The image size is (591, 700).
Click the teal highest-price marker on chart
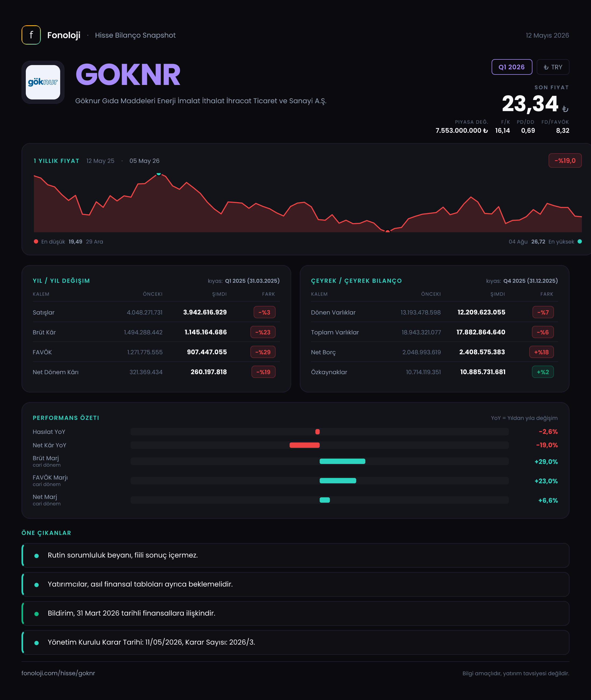(159, 173)
